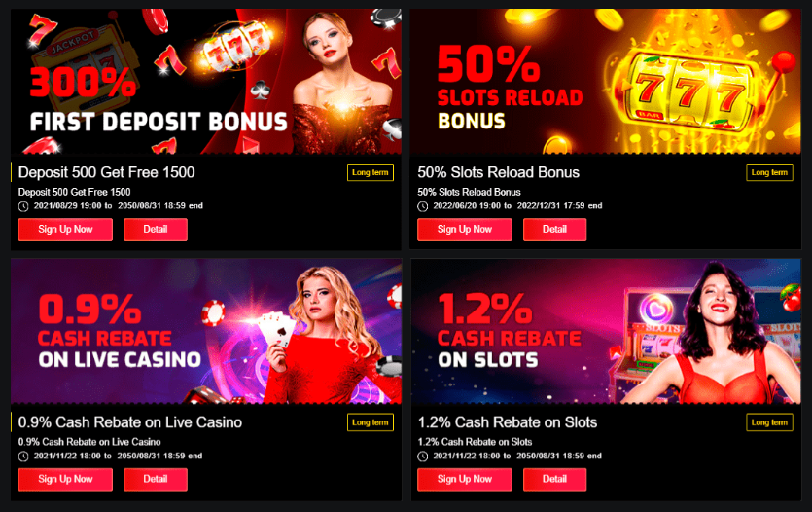View Detail of 0.9% Live Casino rebate
The image size is (812, 512).
click(x=156, y=479)
